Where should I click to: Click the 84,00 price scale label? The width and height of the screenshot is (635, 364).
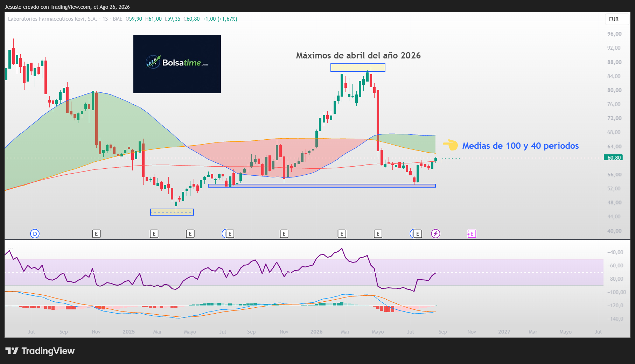614,76
